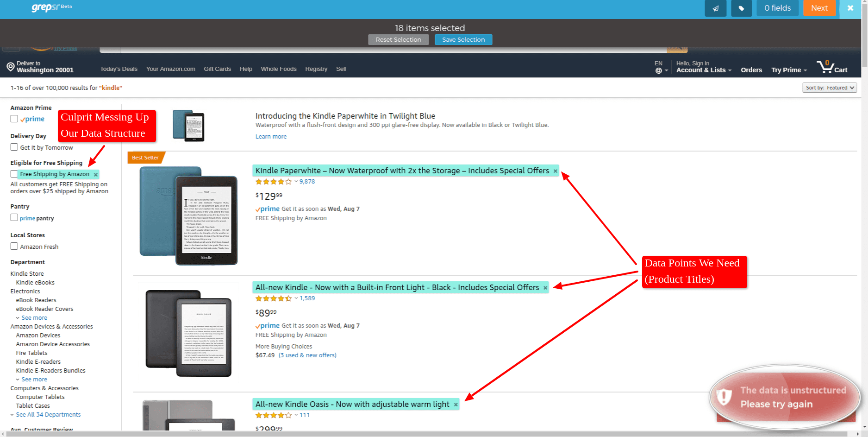
Task: Click 3 used & new offers link
Action: 307,355
